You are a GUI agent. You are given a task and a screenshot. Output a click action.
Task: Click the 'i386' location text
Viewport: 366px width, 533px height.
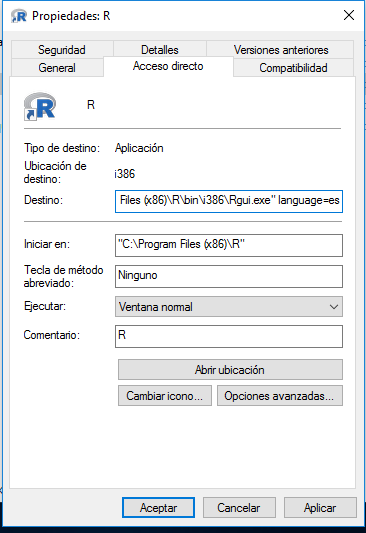pos(125,174)
